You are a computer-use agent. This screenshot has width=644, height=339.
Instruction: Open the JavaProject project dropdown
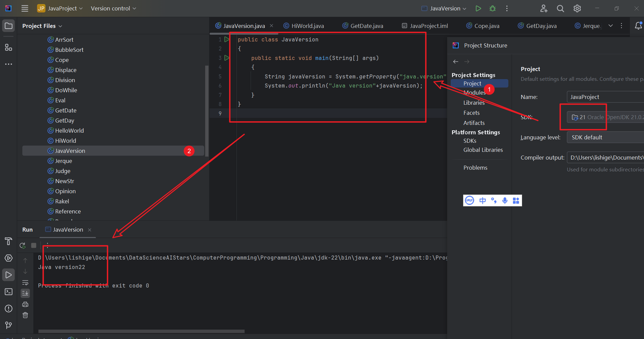pos(60,8)
